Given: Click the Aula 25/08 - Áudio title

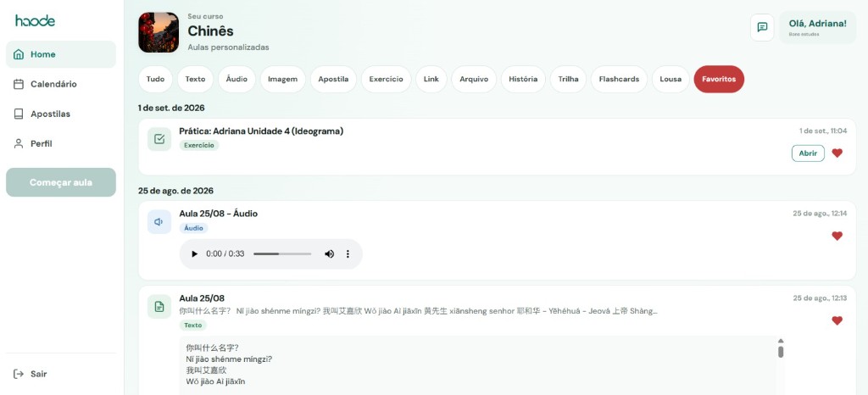Looking at the screenshot, I should click(218, 214).
